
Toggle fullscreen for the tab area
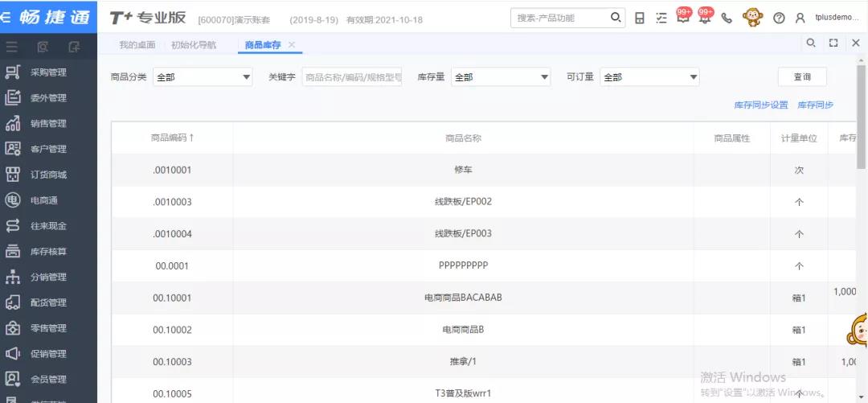coord(833,43)
